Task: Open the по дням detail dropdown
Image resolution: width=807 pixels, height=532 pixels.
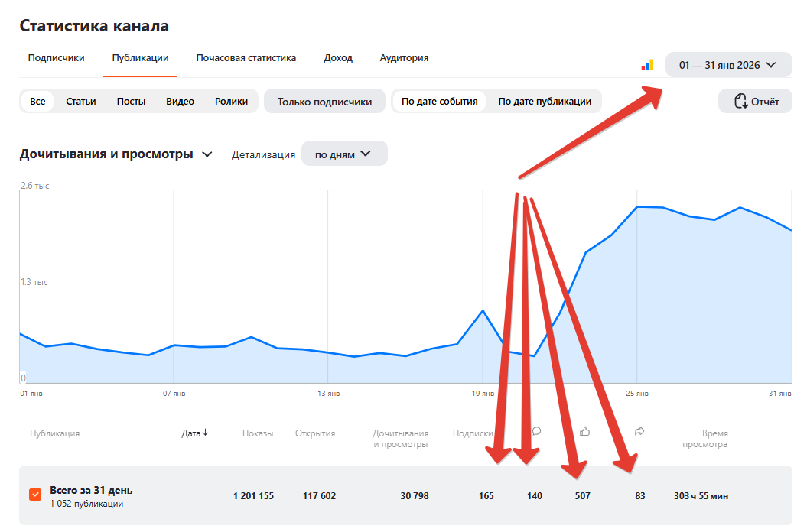Action: click(343, 154)
